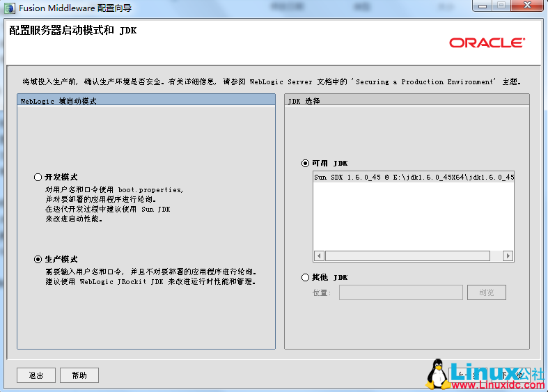548x392 pixels.
Task: Close the Fusion Middleware wizard window
Action: [x=527, y=6]
